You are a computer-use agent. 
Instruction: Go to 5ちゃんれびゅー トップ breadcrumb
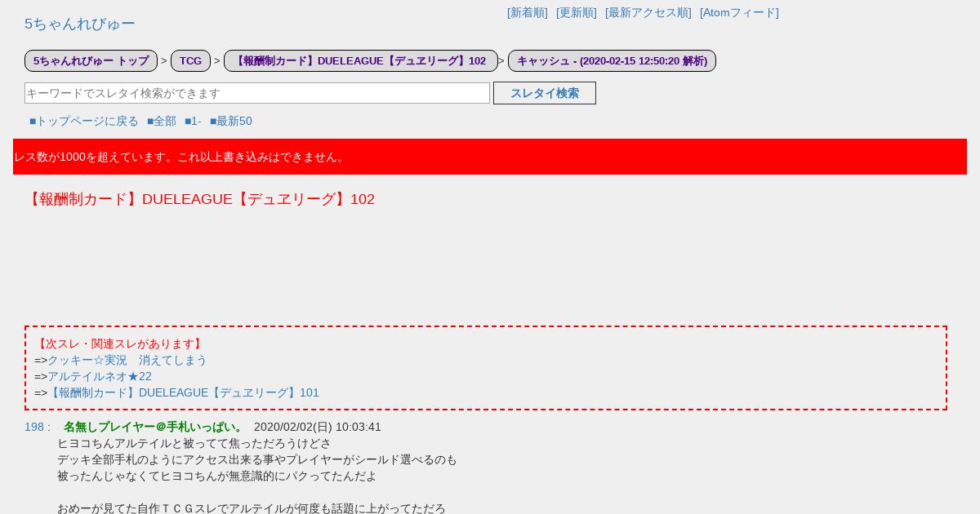91,60
